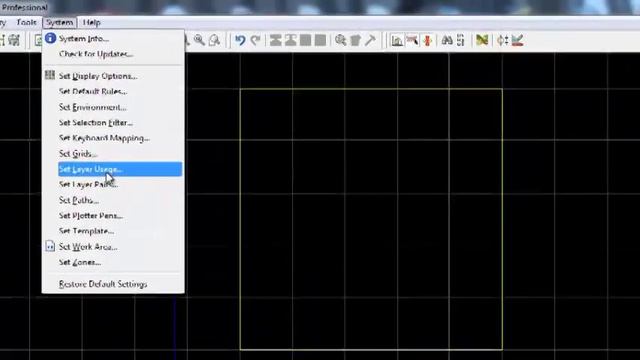Close the open System menu
640x360 pixels.
point(60,22)
